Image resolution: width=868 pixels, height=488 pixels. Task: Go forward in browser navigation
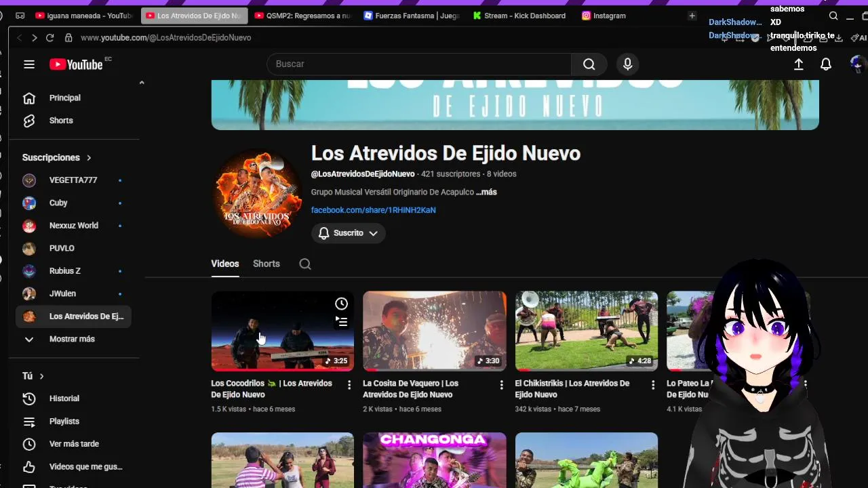[34, 38]
